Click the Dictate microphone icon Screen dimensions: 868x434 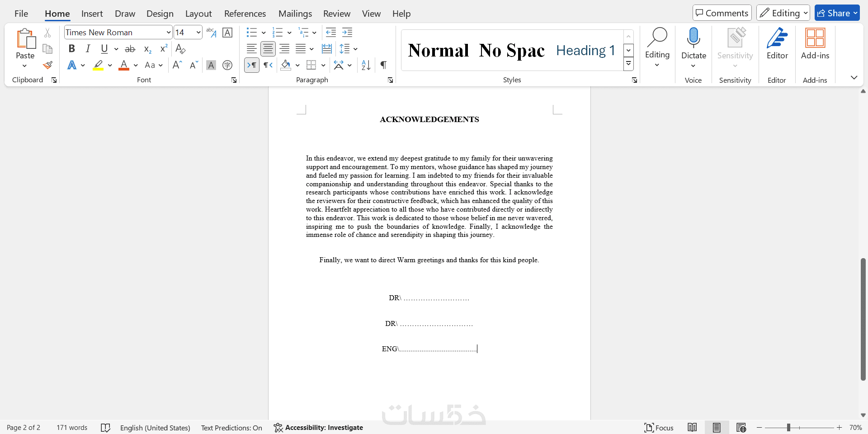pyautogui.click(x=693, y=38)
